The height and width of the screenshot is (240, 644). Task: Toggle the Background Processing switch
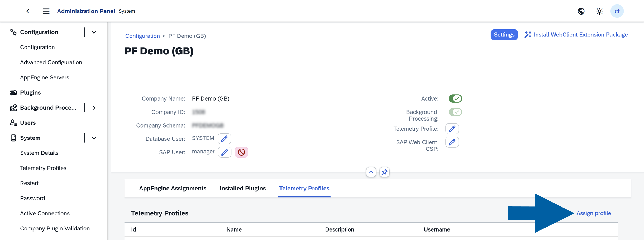coord(455,112)
